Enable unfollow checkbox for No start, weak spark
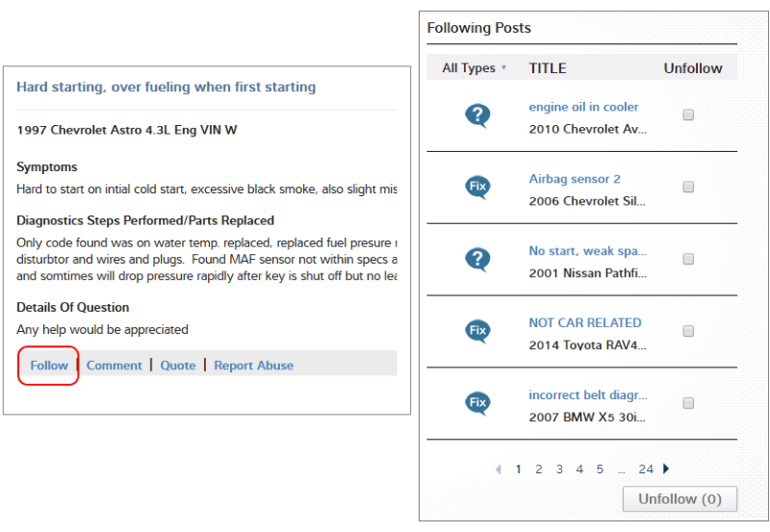770x532 pixels. point(688,260)
